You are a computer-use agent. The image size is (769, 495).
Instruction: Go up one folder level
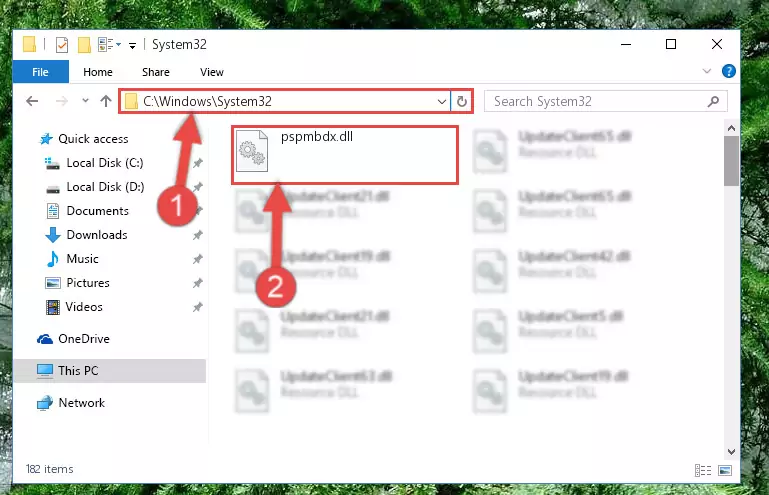coord(106,101)
